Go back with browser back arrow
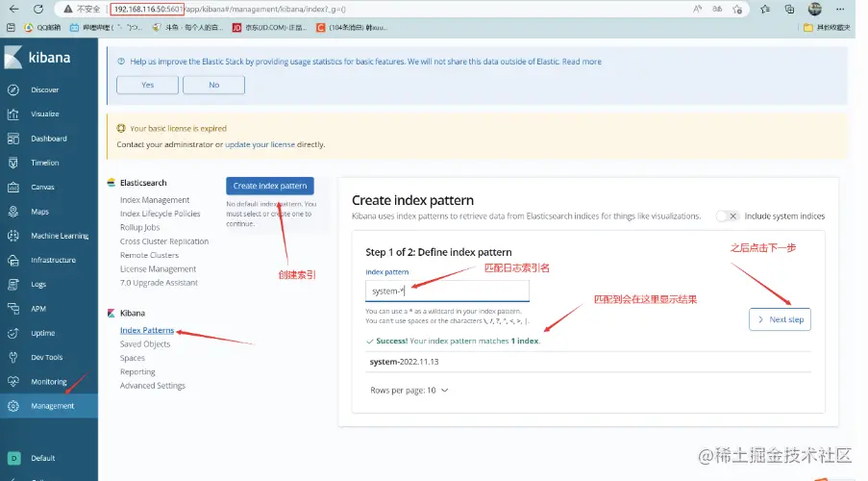 point(13,9)
